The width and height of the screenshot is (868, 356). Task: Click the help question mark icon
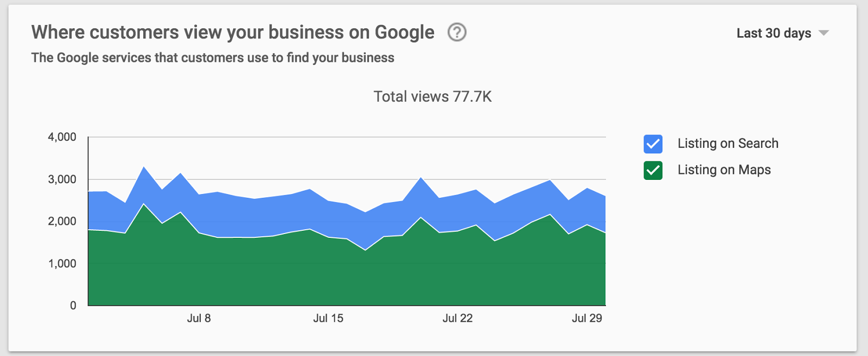click(x=456, y=33)
